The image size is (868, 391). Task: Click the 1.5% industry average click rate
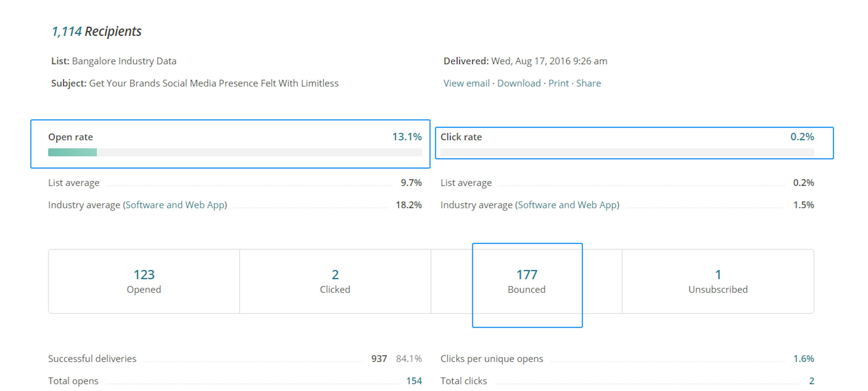[804, 205]
